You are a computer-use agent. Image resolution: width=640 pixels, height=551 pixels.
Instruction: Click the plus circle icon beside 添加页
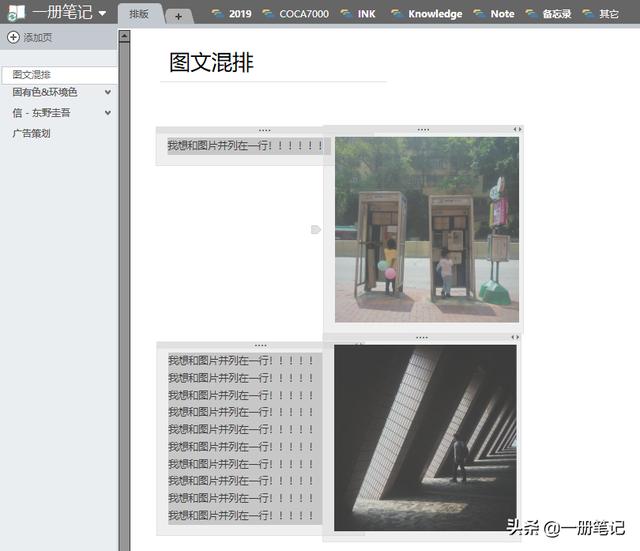(x=13, y=37)
